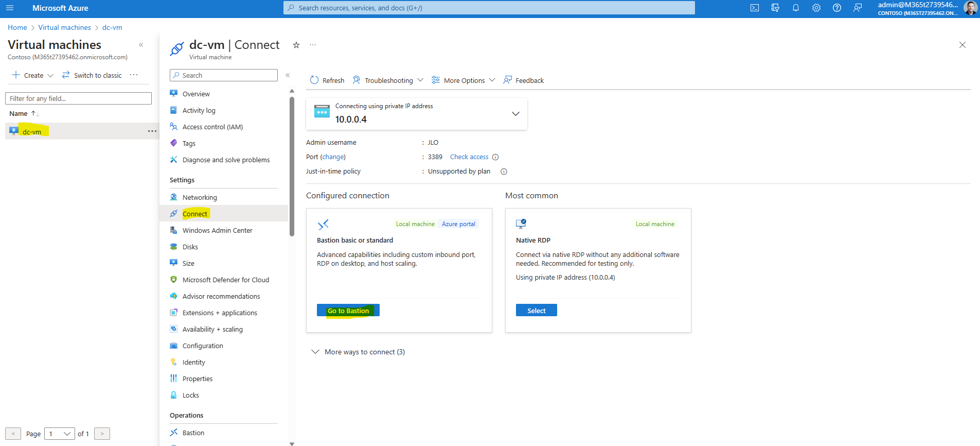Click the info icon beside Check access
The height and width of the screenshot is (446, 980).
tap(495, 157)
